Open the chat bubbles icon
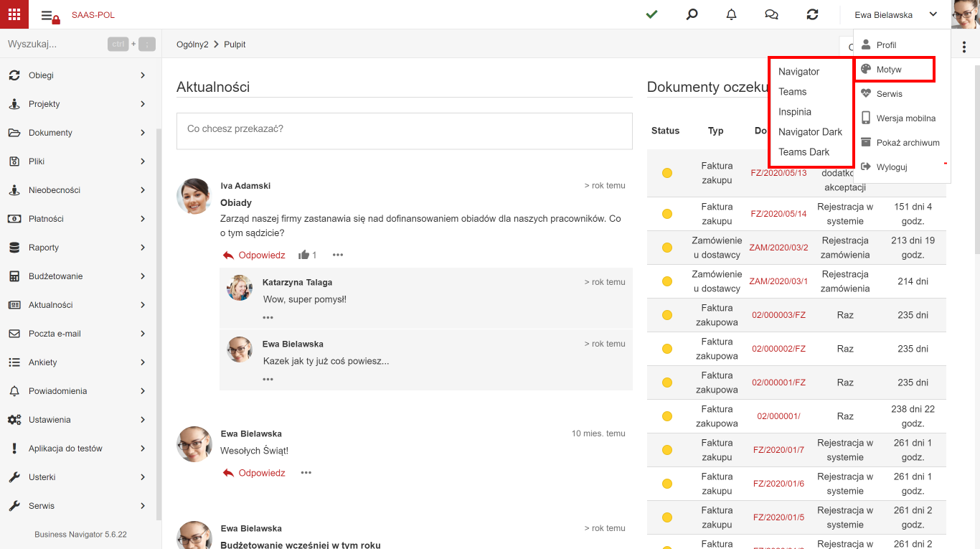Viewport: 980px width, 549px height. tap(771, 14)
